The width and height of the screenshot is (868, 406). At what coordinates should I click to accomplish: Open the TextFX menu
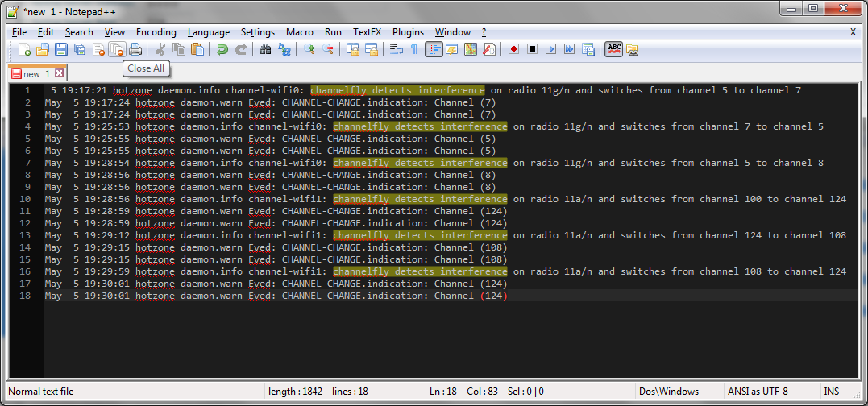click(x=368, y=32)
